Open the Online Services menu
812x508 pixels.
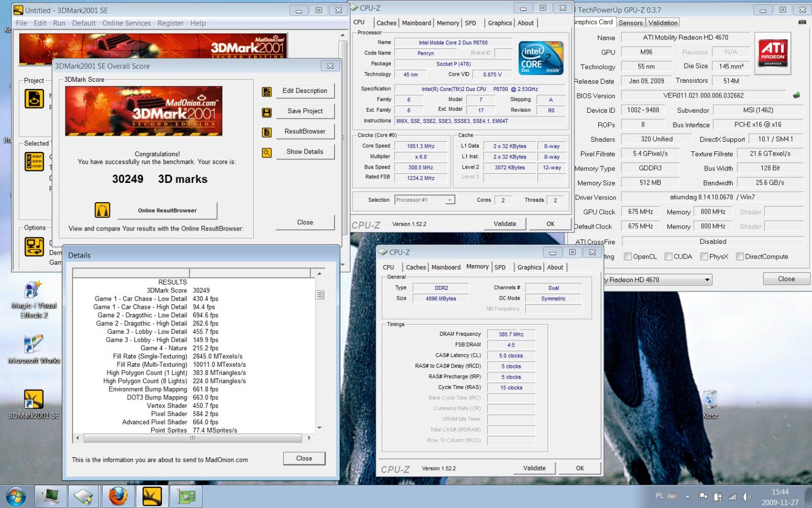pyautogui.click(x=126, y=23)
